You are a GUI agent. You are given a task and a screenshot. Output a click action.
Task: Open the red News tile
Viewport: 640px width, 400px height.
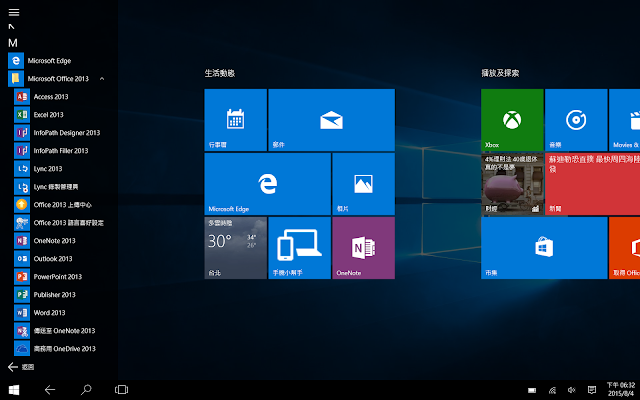pyautogui.click(x=593, y=184)
